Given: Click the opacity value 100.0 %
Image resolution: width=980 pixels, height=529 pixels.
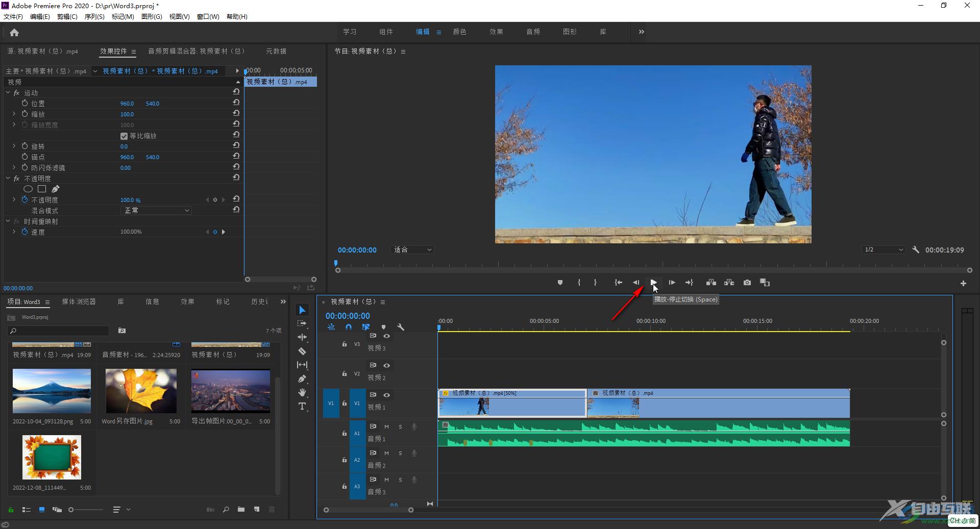Looking at the screenshot, I should click(x=130, y=200).
